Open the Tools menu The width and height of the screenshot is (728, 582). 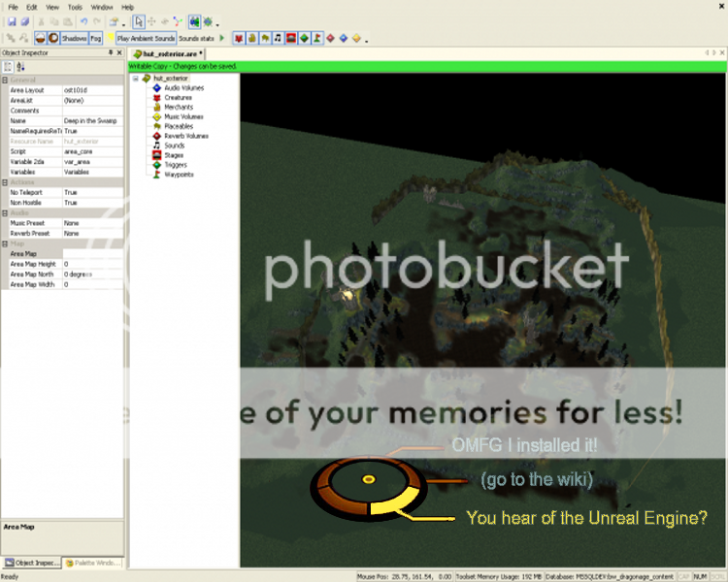pyautogui.click(x=75, y=7)
